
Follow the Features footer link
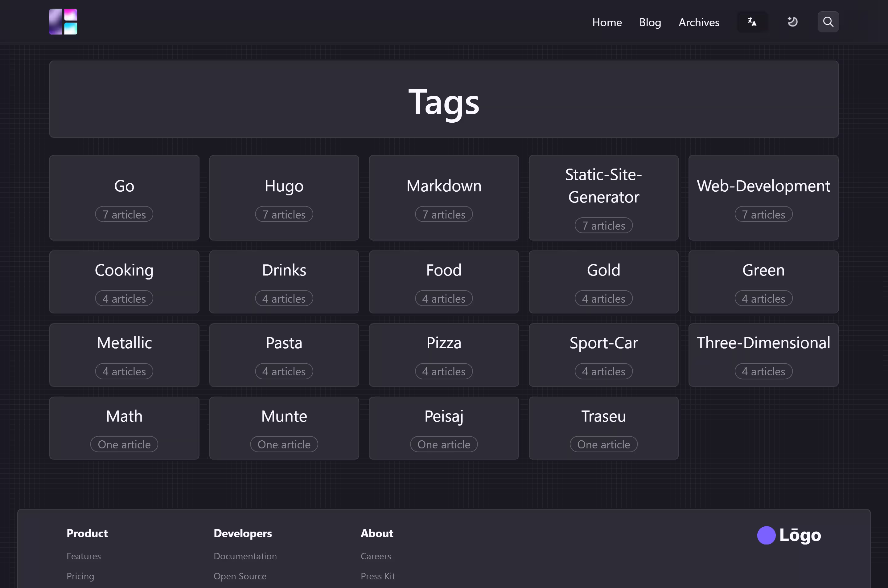[84, 556]
